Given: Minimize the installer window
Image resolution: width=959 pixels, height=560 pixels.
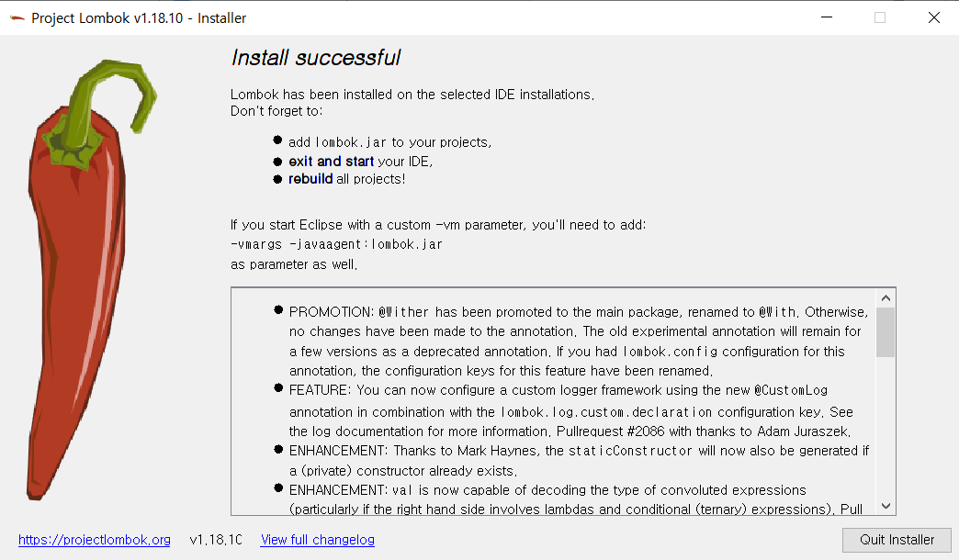Looking at the screenshot, I should coord(826,17).
